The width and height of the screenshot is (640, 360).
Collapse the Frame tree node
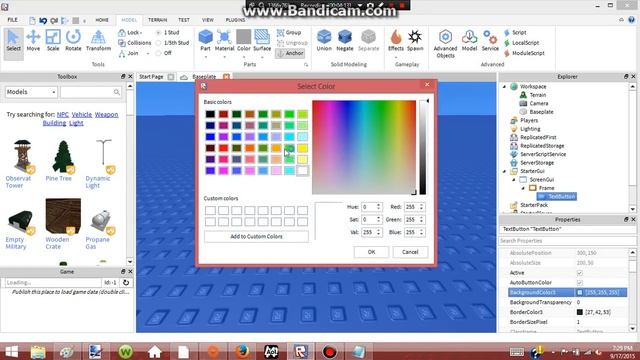click(x=523, y=188)
